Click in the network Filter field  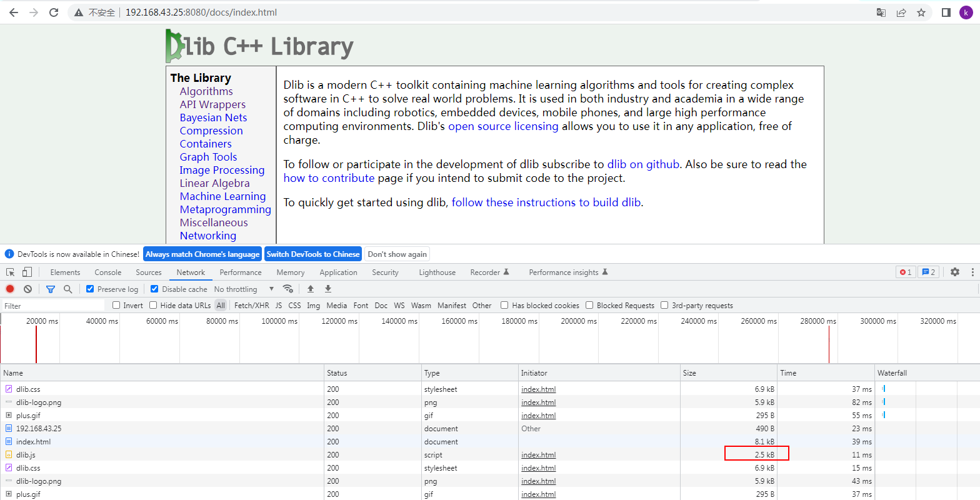coord(54,306)
